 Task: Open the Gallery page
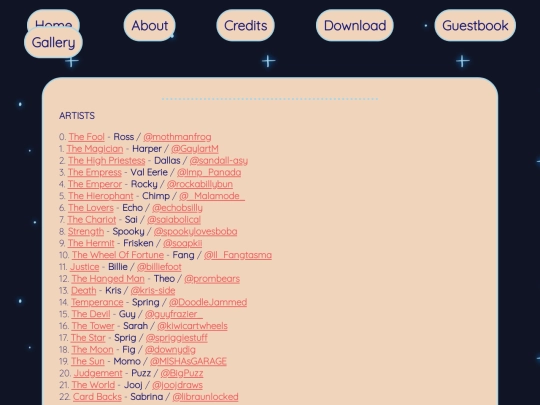(x=53, y=42)
